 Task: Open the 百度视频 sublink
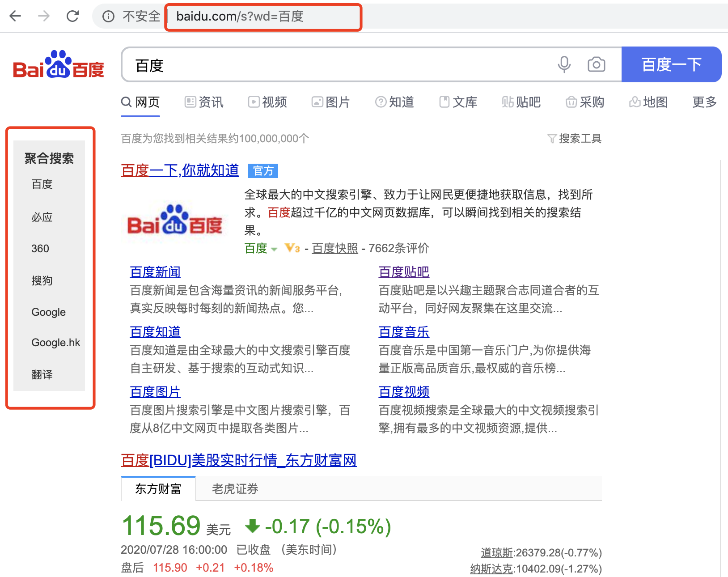(404, 392)
